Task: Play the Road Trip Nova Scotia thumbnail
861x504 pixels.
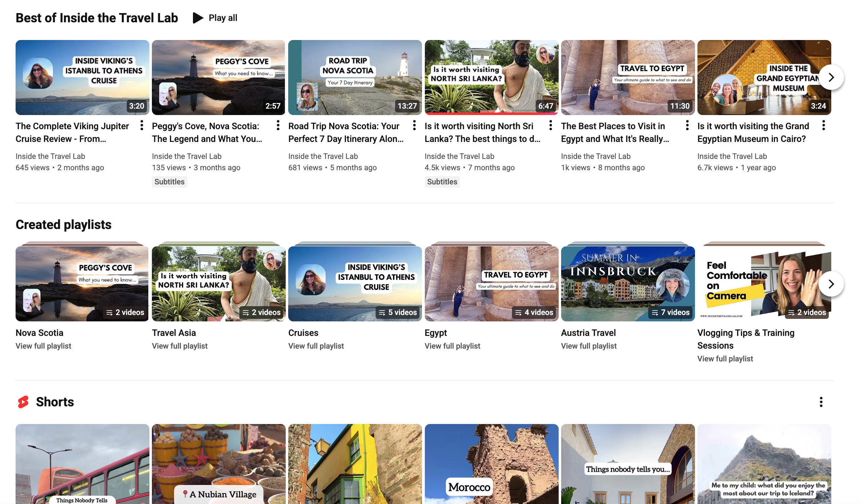Action: click(355, 78)
